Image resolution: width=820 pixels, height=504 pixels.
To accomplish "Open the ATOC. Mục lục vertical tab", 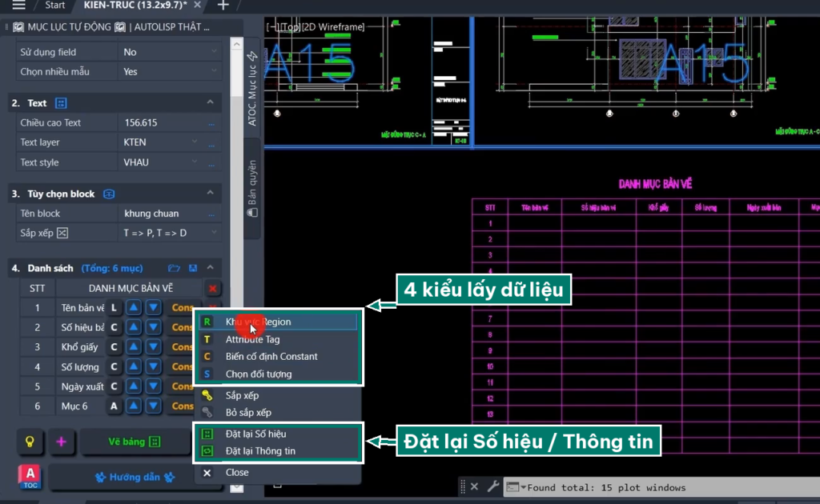I will click(252, 89).
